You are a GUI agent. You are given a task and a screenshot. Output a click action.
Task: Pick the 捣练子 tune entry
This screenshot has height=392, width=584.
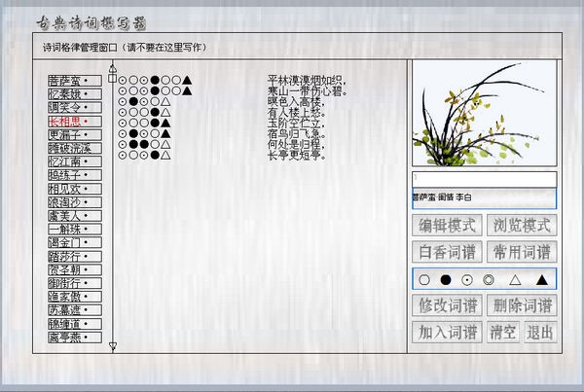coord(75,175)
